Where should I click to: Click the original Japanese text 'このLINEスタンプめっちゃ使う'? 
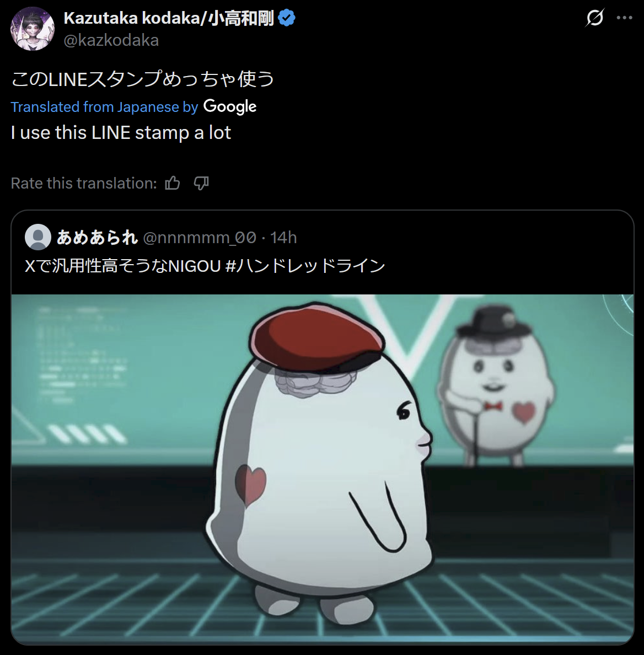(142, 79)
